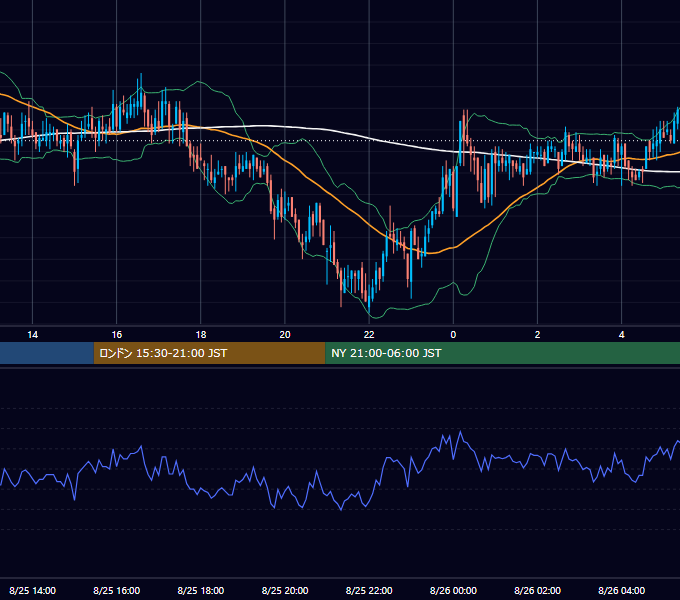Click the blue session band left of ロンドン
Image resolution: width=680 pixels, height=600 pixels.
pyautogui.click(x=47, y=353)
